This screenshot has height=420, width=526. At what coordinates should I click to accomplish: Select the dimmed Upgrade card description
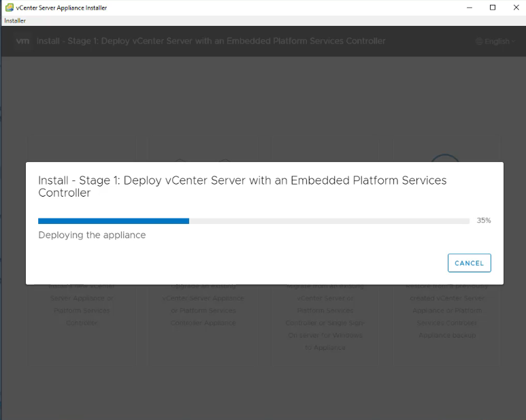[x=203, y=304]
